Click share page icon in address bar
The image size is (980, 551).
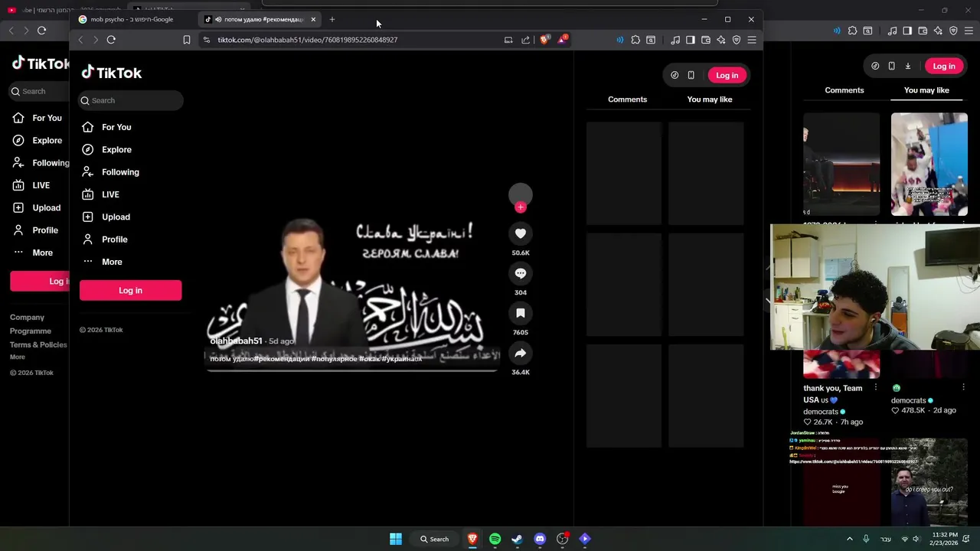(526, 40)
